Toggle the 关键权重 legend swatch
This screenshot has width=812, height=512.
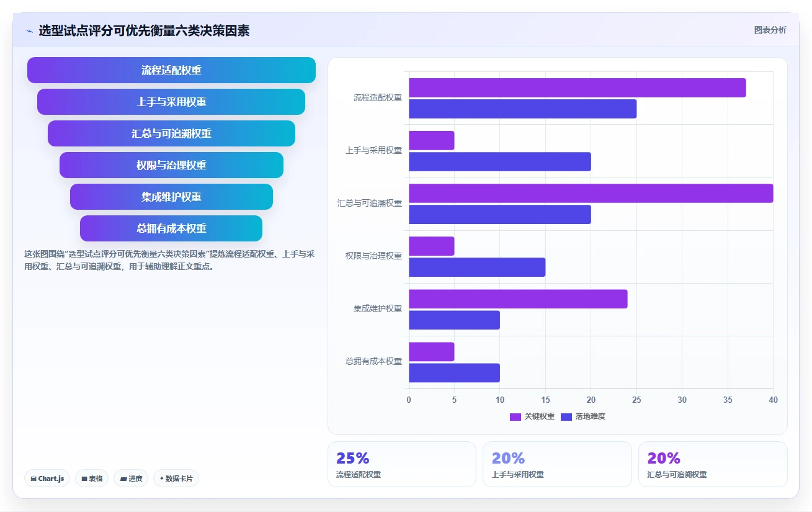[515, 416]
